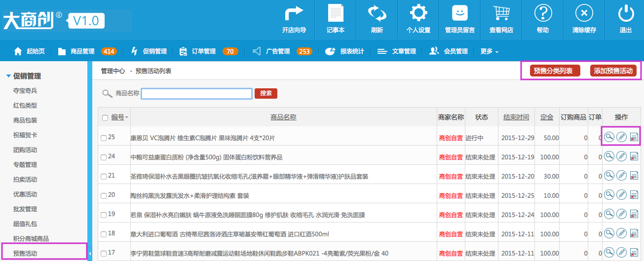Image resolution: width=644 pixels, height=261 pixels.
Task: Delete icon for row 20
Action: click(x=634, y=195)
